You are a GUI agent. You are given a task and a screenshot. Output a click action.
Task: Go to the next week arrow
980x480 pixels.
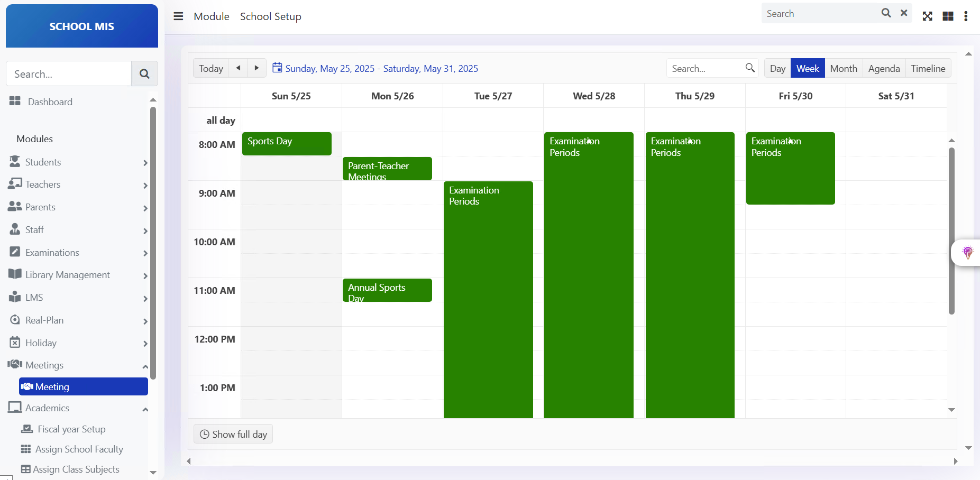click(257, 68)
